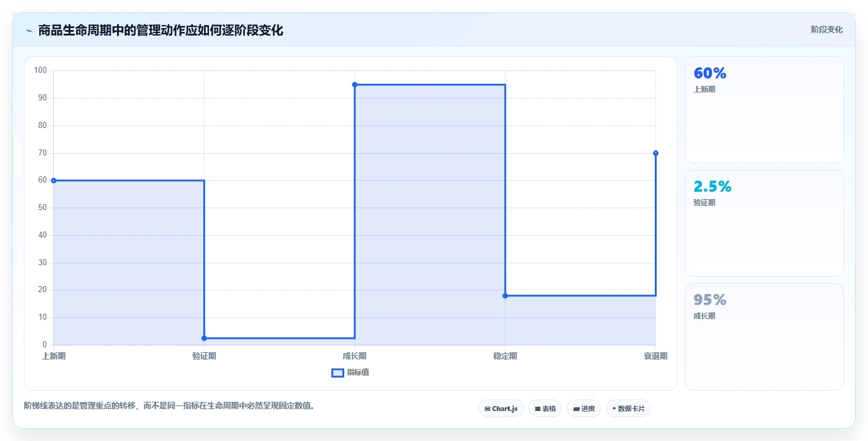
Task: Click the 验证期 x-axis label
Action: [204, 356]
